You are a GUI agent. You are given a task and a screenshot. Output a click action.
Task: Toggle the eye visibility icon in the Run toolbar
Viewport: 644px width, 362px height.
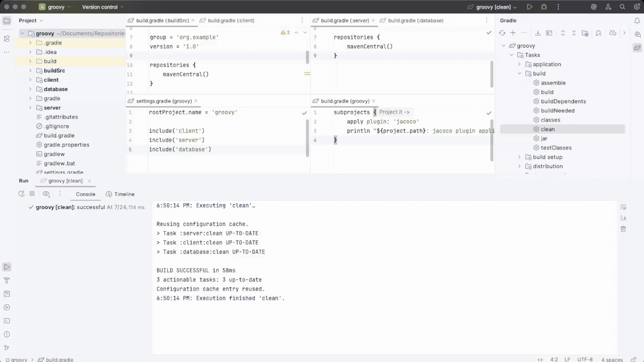(46, 194)
